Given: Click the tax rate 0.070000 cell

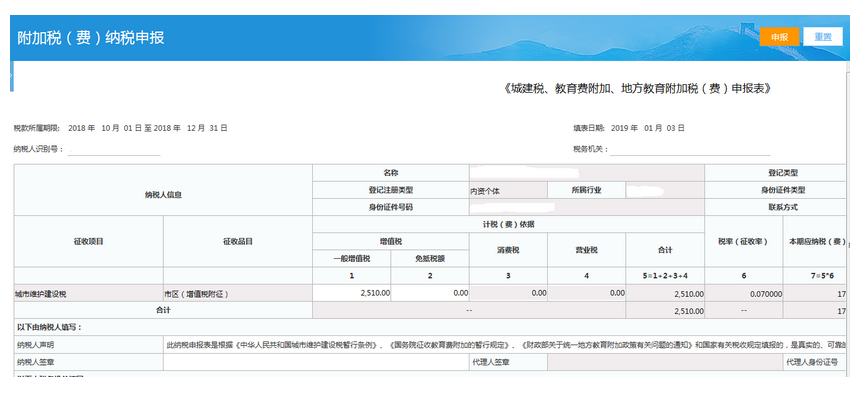Looking at the screenshot, I should pos(744,293).
